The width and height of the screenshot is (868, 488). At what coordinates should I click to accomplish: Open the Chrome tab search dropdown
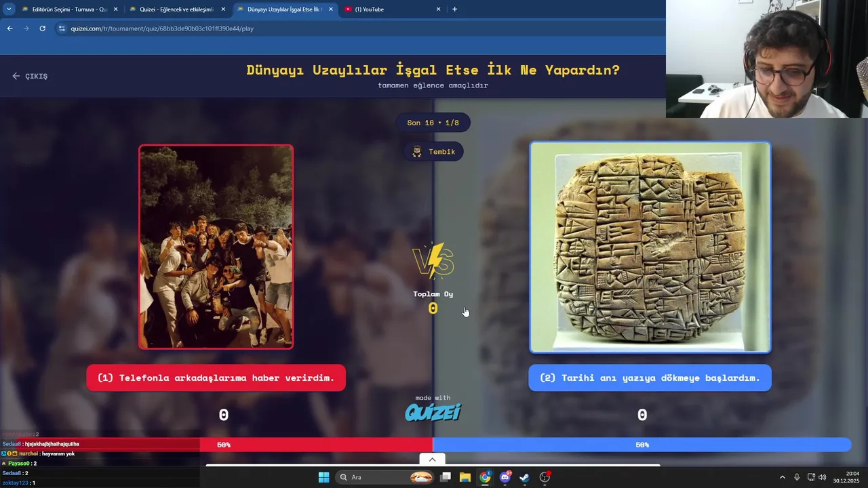(x=9, y=9)
